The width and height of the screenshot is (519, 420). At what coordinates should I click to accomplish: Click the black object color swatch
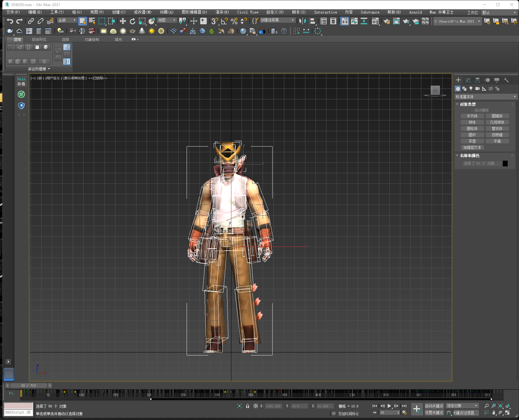click(x=505, y=163)
